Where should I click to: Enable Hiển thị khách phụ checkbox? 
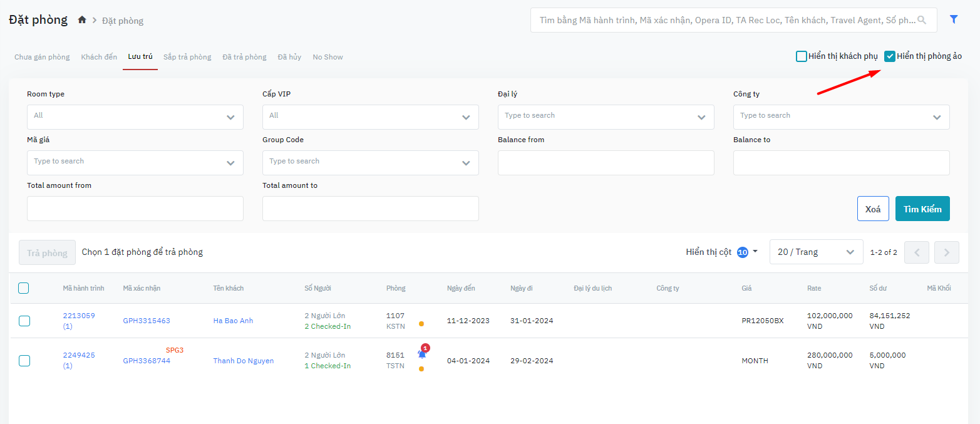click(801, 56)
